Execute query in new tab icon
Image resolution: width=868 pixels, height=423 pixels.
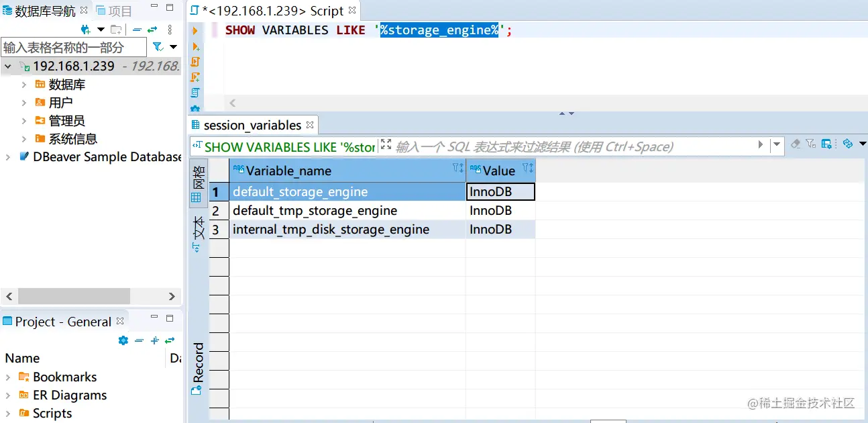point(195,46)
